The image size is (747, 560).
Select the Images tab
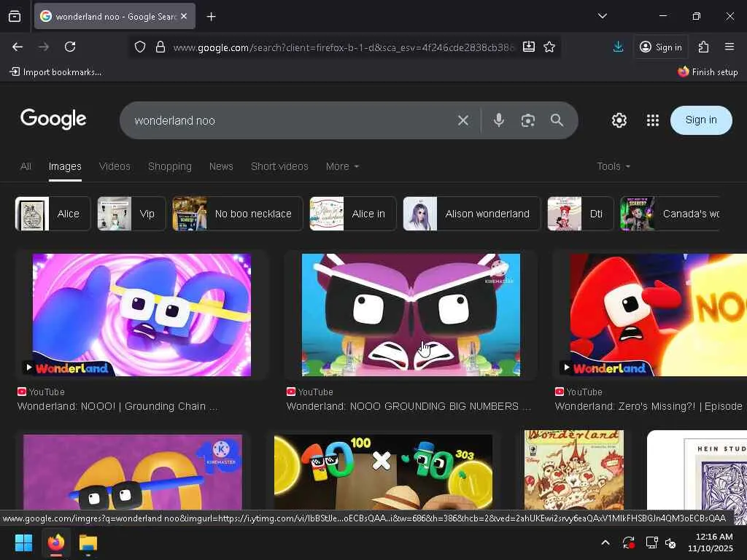tap(65, 166)
